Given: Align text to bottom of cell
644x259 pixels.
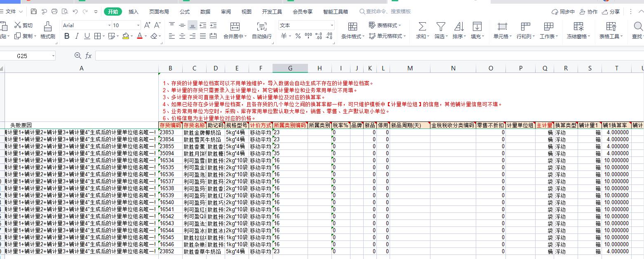Looking at the screenshot, I should pos(193,25).
